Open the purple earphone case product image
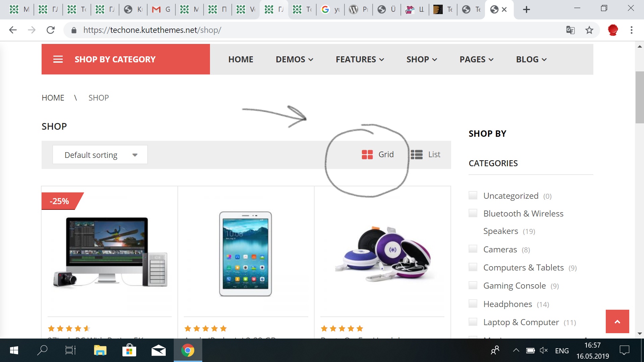The width and height of the screenshot is (644, 362). tap(383, 254)
